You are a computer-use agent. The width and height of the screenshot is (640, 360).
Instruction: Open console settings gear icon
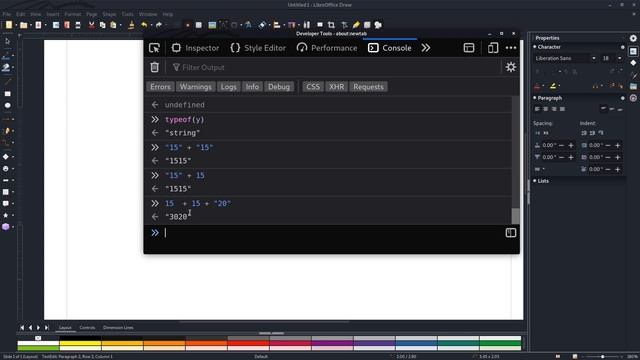(511, 67)
